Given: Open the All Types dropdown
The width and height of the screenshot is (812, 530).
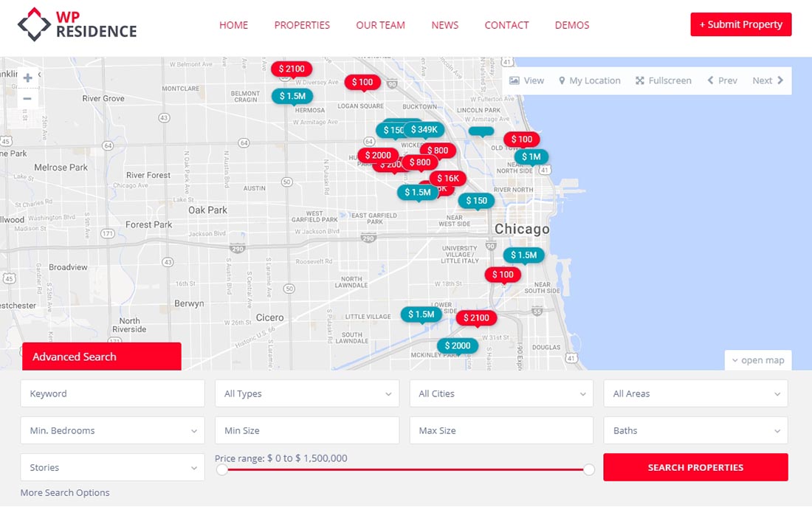Looking at the screenshot, I should click(307, 393).
